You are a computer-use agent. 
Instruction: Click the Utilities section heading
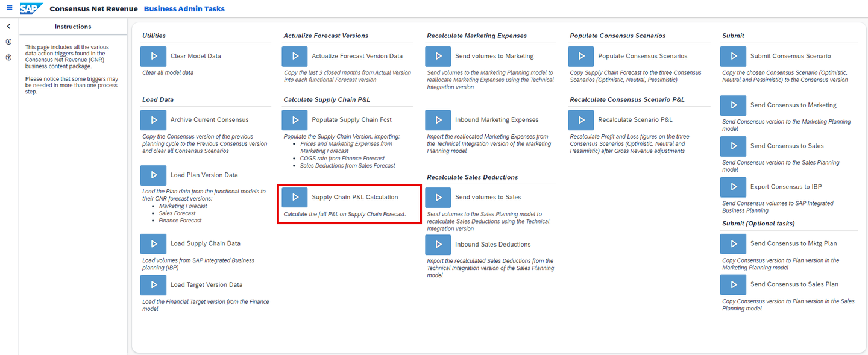154,36
